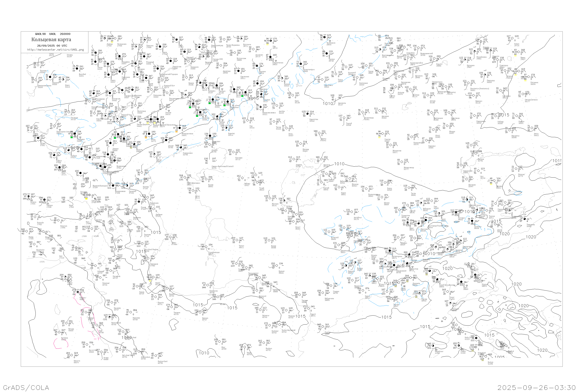This screenshot has width=588, height=392.
Task: Click the filled overcast circle above Харьков
Action: 50,77
